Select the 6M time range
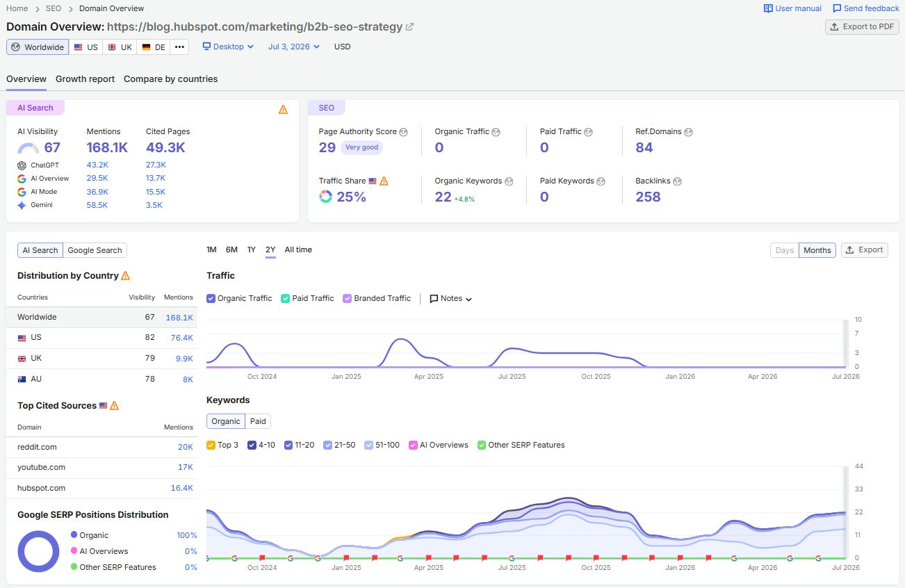Screen dimensions: 905x588 (x=231, y=250)
